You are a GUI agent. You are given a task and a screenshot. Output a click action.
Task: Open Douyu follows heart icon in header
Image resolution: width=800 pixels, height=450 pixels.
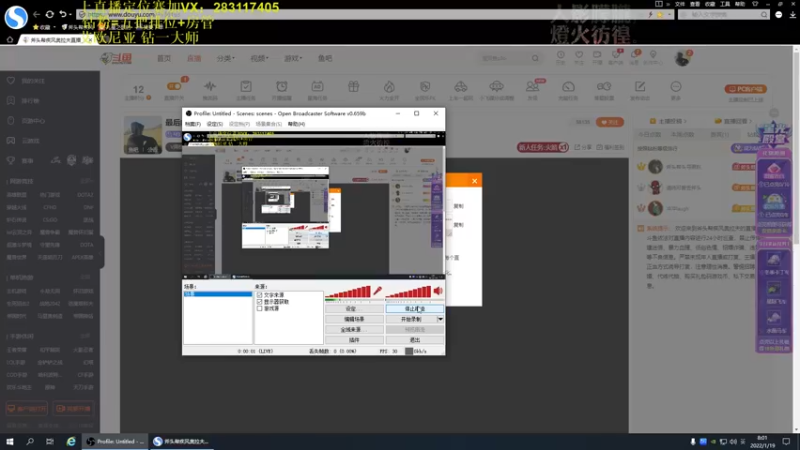(x=579, y=57)
